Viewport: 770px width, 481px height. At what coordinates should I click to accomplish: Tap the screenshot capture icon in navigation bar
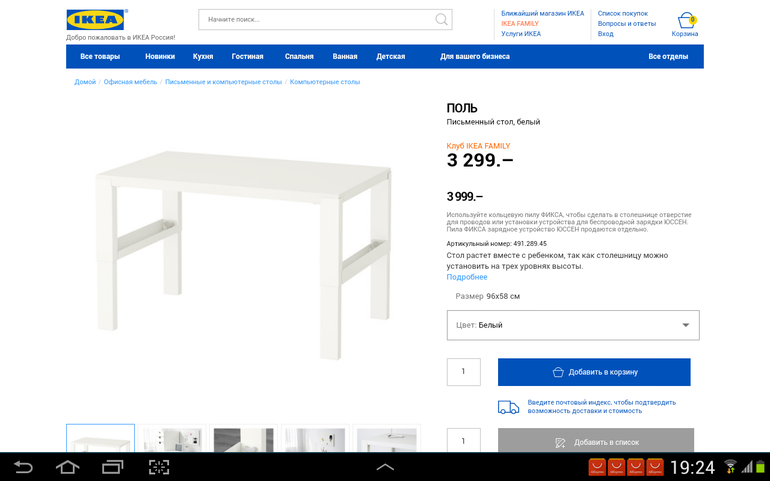[x=159, y=467]
